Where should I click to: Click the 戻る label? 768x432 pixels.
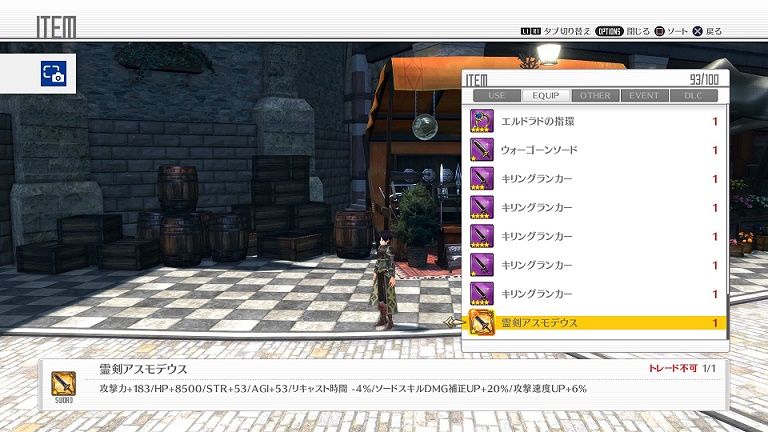tap(714, 31)
